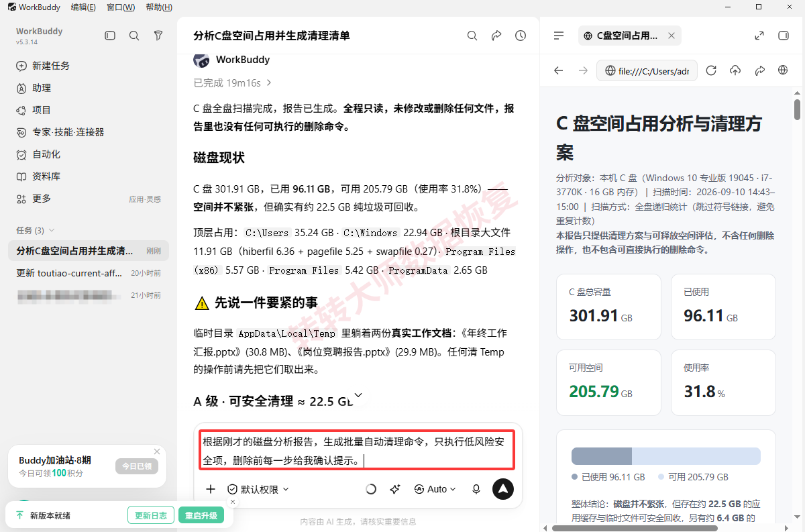This screenshot has width=805, height=532.
Task: Click the 301.91 GB total capacity value
Action: 600,315
